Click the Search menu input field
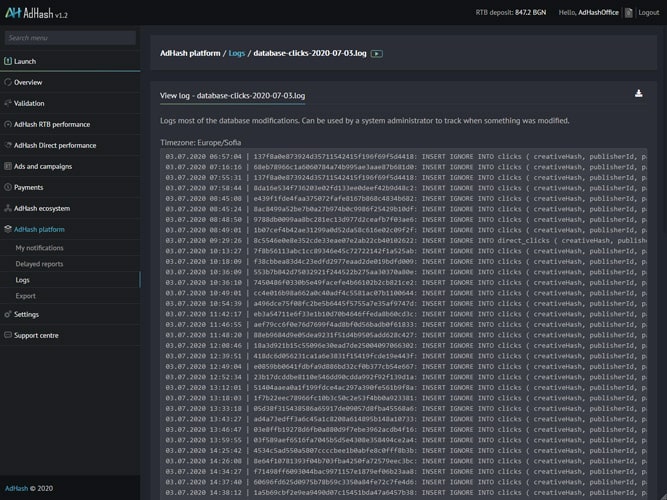The image size is (667, 500). click(70, 38)
